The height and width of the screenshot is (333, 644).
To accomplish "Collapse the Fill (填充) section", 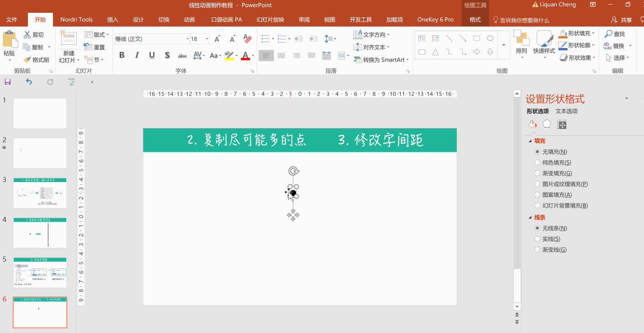I will pos(530,141).
